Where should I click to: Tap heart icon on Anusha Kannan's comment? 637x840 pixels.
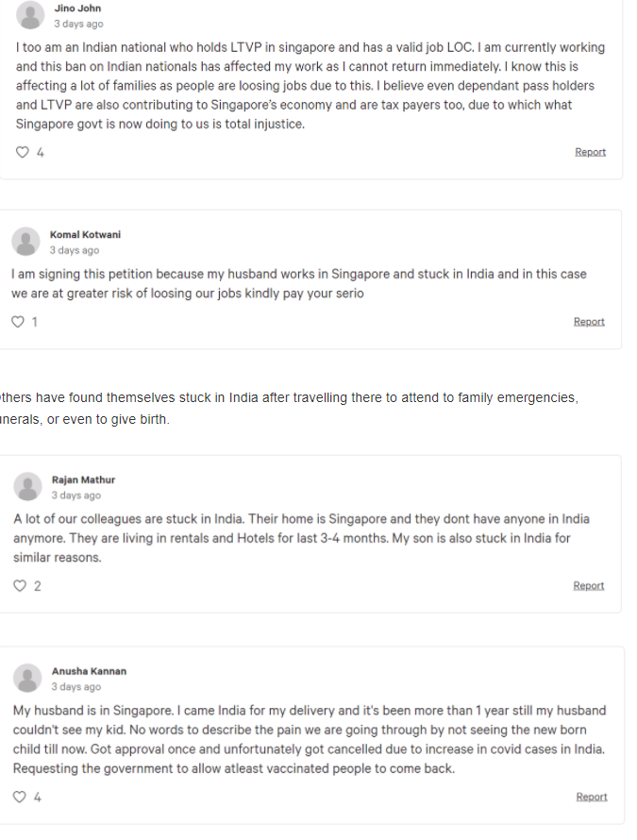pos(19,797)
